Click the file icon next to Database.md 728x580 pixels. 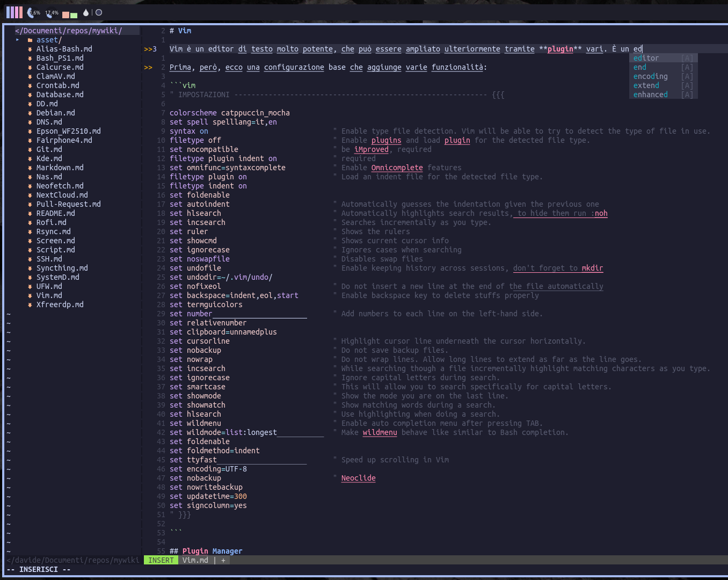30,95
